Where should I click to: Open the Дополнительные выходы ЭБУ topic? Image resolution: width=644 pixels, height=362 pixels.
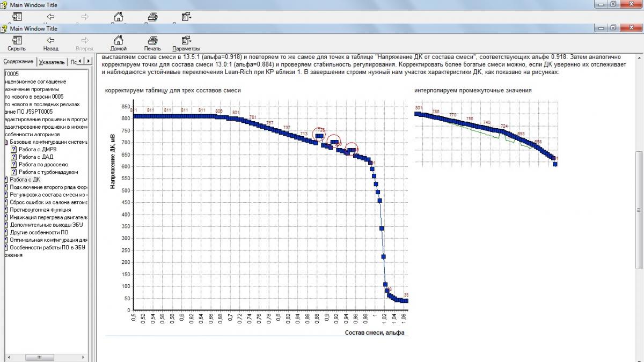point(46,225)
